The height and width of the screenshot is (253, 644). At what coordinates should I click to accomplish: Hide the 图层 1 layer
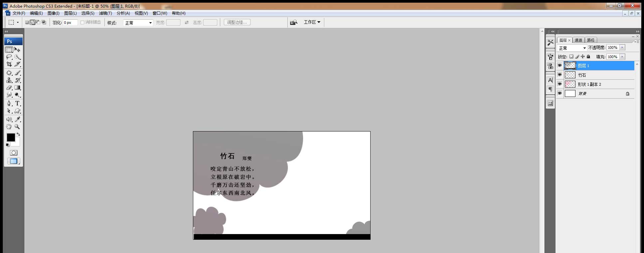[560, 65]
